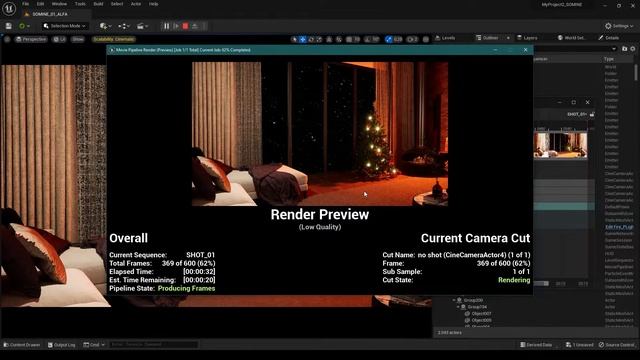
Task: Switch to the Levels tab
Action: (445, 38)
